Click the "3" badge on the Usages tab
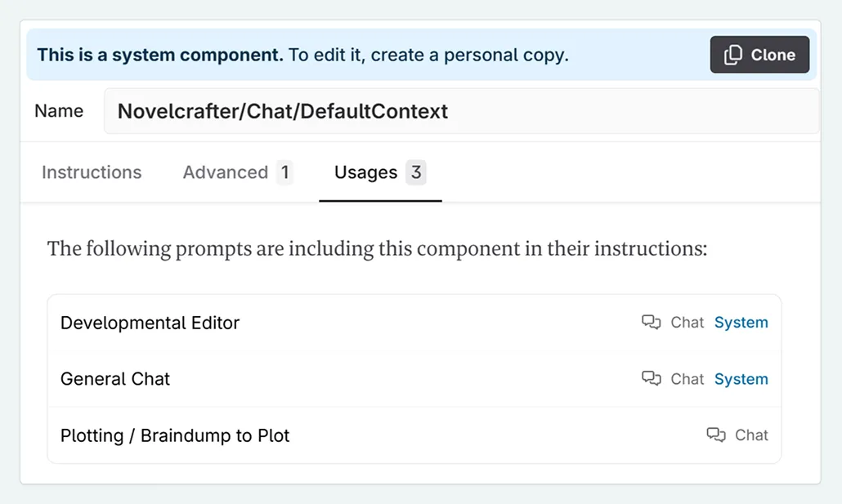842x504 pixels. (418, 172)
